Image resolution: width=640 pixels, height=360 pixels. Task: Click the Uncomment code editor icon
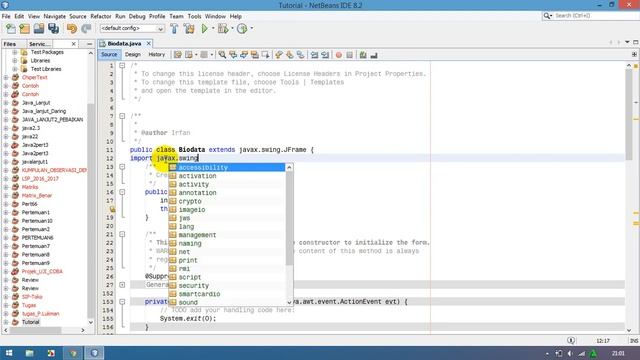pyautogui.click(x=374, y=55)
